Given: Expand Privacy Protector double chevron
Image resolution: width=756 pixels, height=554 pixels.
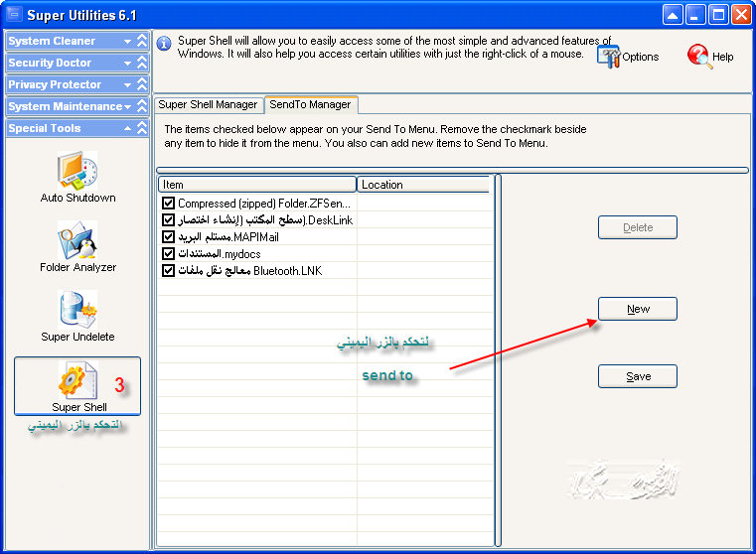Looking at the screenshot, I should 142,84.
